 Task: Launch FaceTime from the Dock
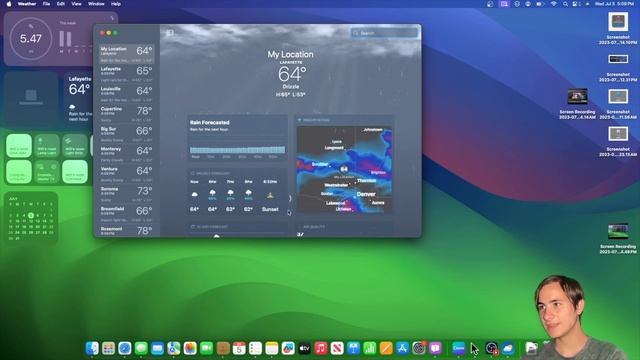coord(207,348)
